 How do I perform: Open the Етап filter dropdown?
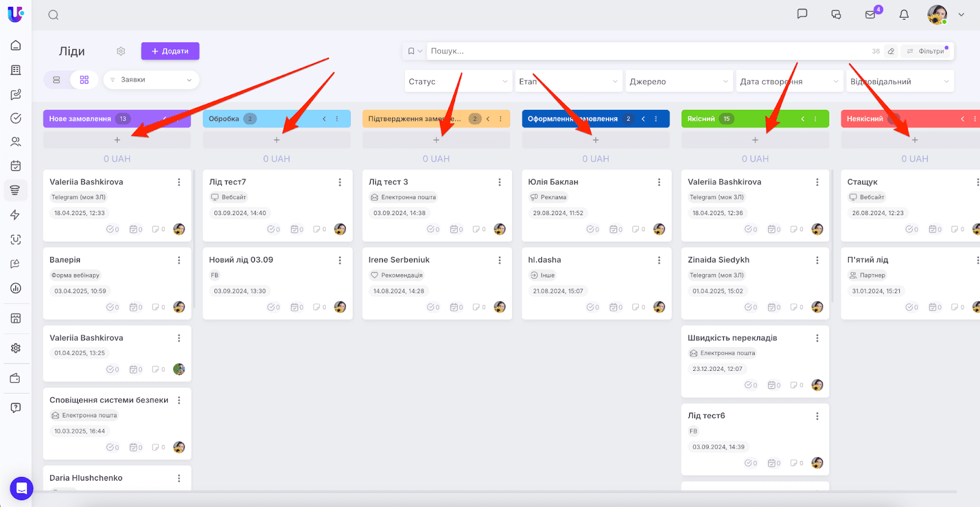568,82
